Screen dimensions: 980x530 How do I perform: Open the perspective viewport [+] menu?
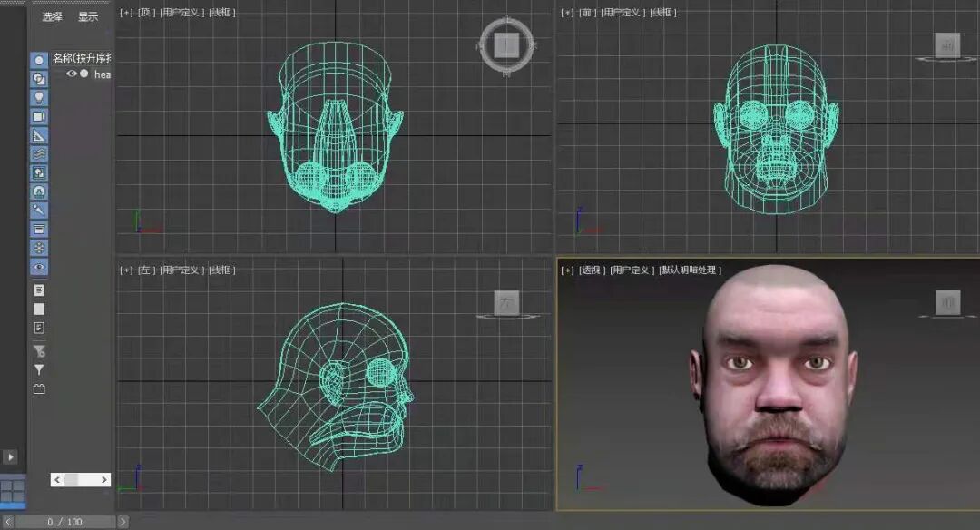[567, 270]
